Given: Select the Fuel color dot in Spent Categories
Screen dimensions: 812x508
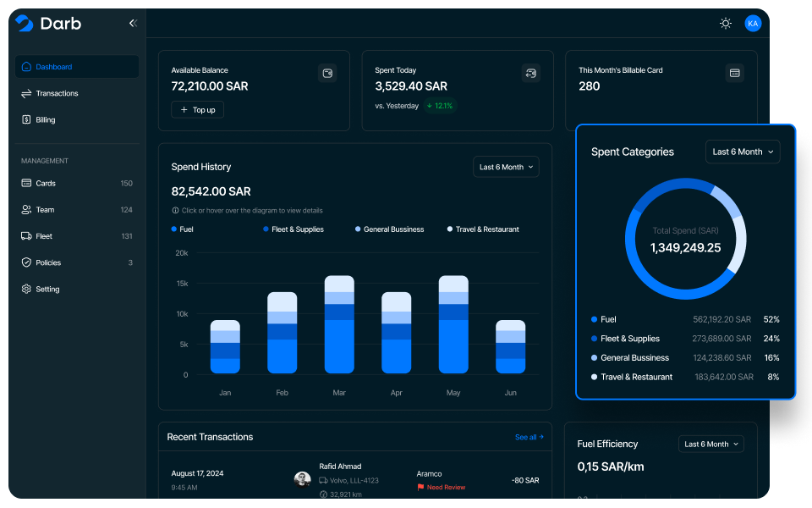Looking at the screenshot, I should (595, 320).
